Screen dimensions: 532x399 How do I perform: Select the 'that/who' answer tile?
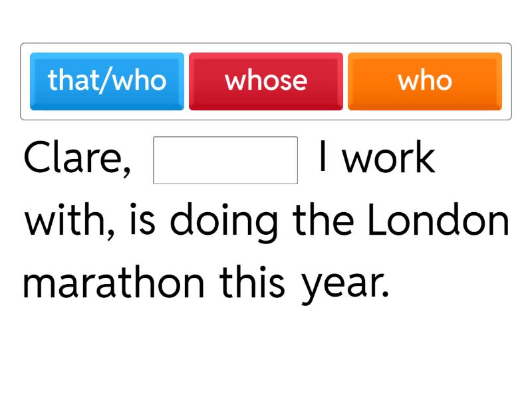pyautogui.click(x=107, y=81)
